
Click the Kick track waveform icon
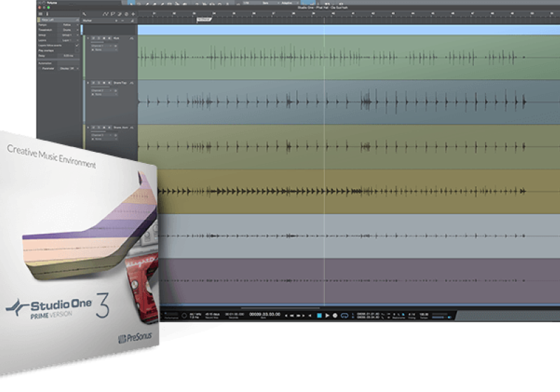click(132, 38)
